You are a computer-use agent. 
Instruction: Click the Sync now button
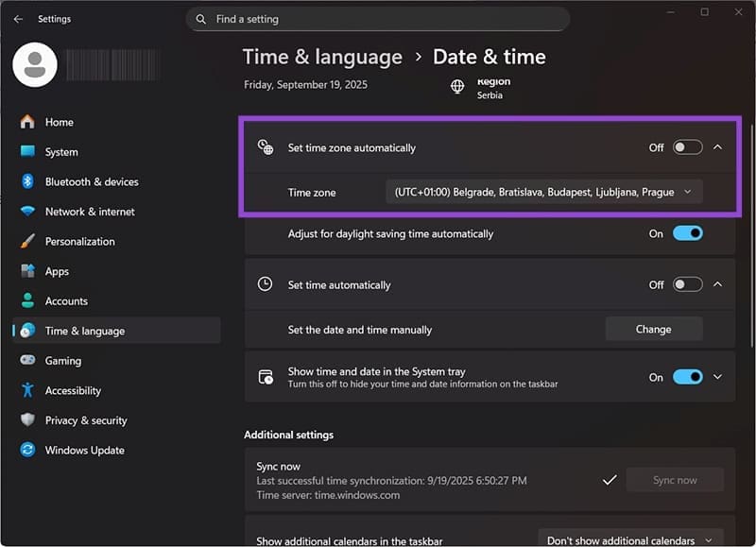coord(675,480)
